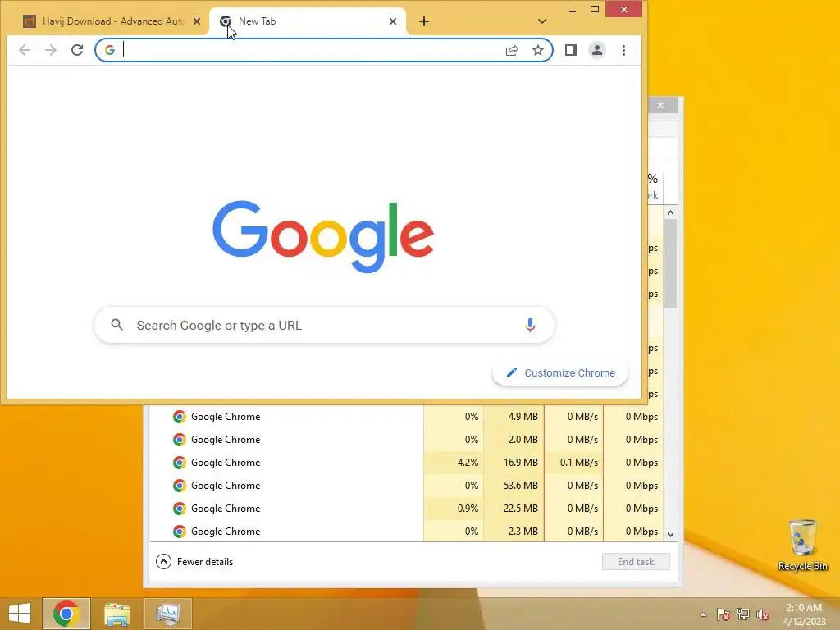
Task: Close the Task Manager window
Action: (x=660, y=105)
